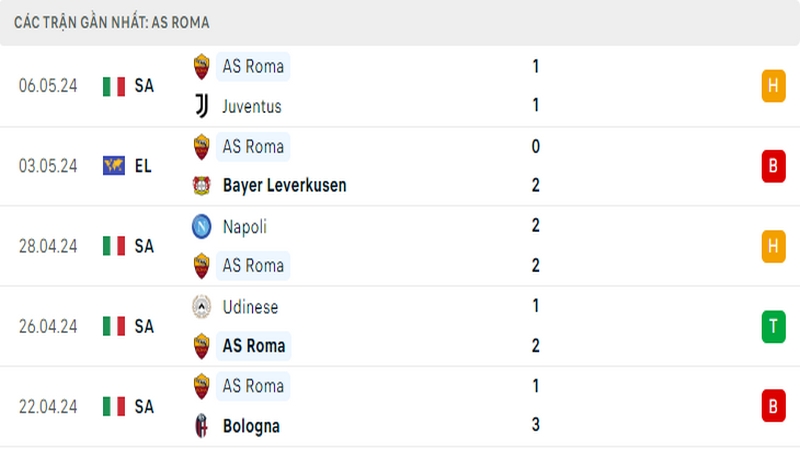This screenshot has width=800, height=450.
Task: Click the Juventus club crest icon
Action: click(x=202, y=106)
